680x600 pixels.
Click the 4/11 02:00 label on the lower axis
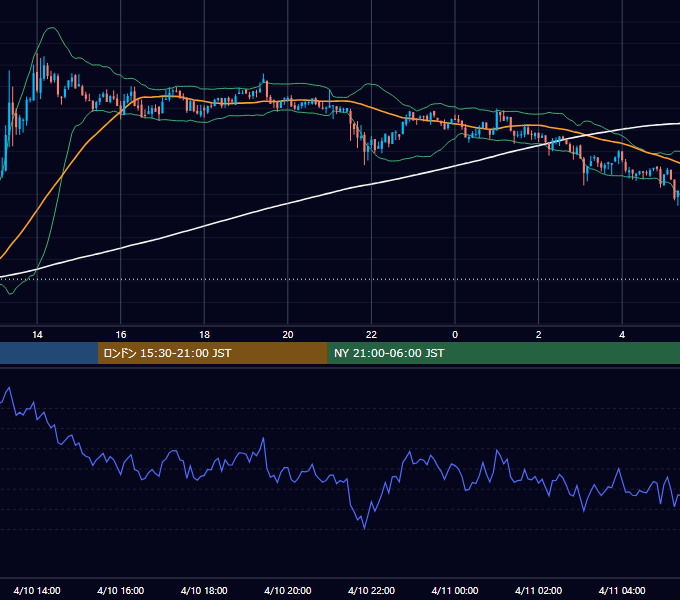point(539,590)
